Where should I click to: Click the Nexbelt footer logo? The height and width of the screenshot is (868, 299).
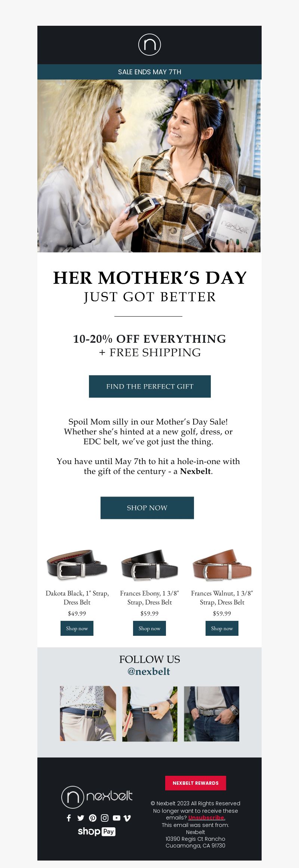click(97, 797)
